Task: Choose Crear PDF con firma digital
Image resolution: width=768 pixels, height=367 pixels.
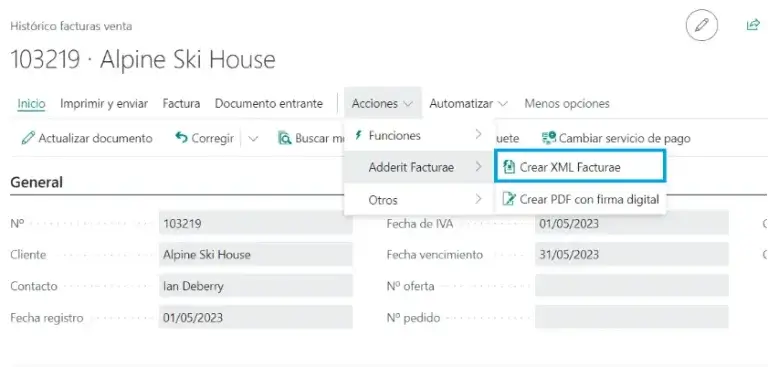Action: click(580, 199)
